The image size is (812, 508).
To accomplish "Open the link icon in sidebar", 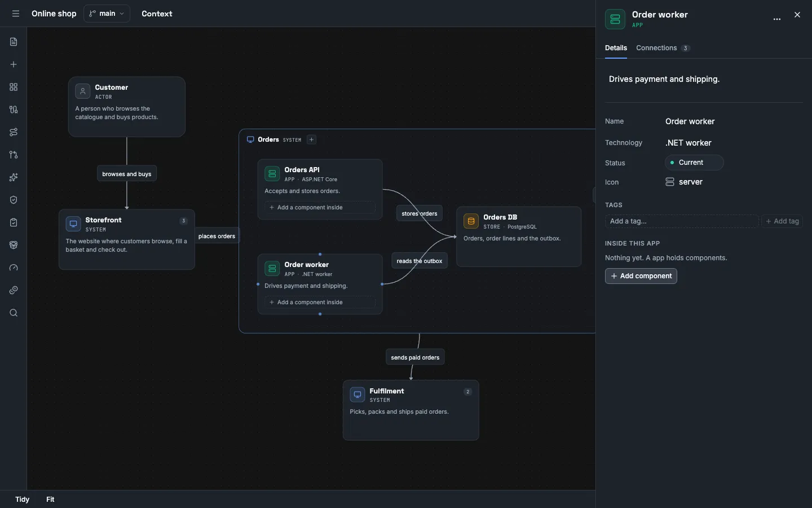I will 14,290.
